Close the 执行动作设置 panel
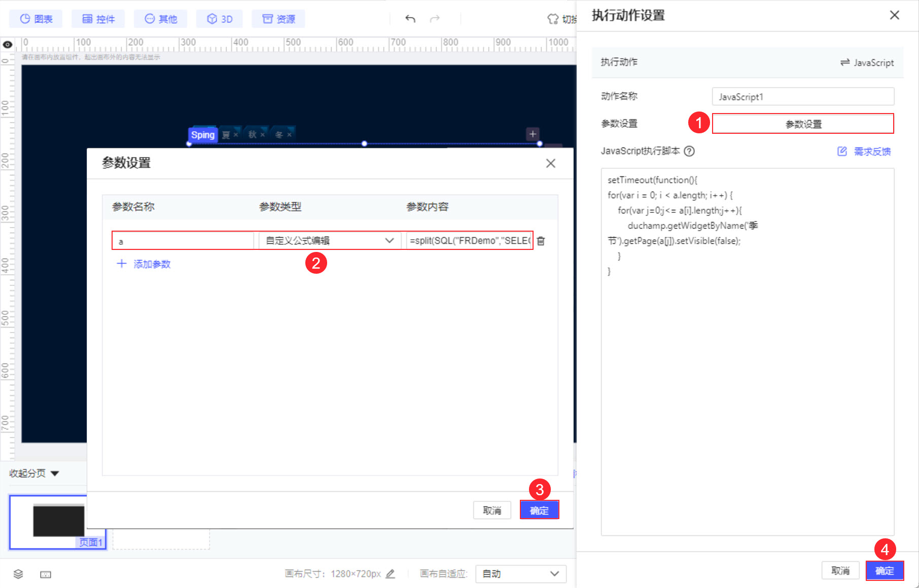Screen dimensions: 919x588 [x=895, y=15]
